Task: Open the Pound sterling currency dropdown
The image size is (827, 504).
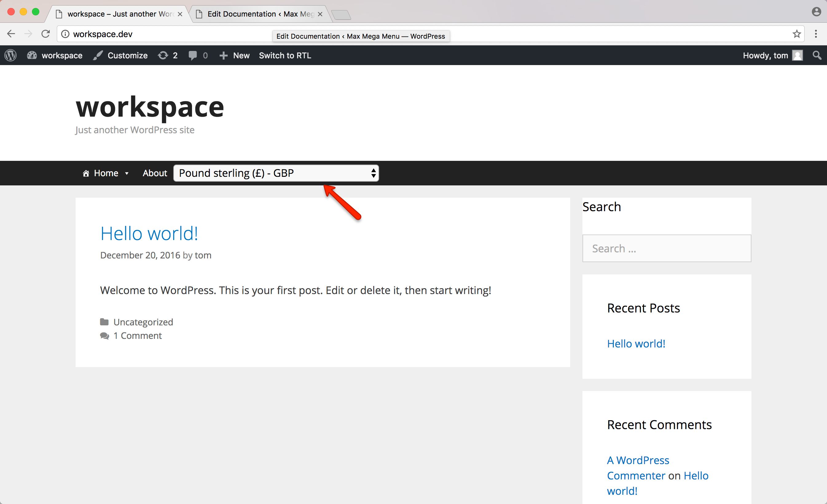Action: coord(276,173)
